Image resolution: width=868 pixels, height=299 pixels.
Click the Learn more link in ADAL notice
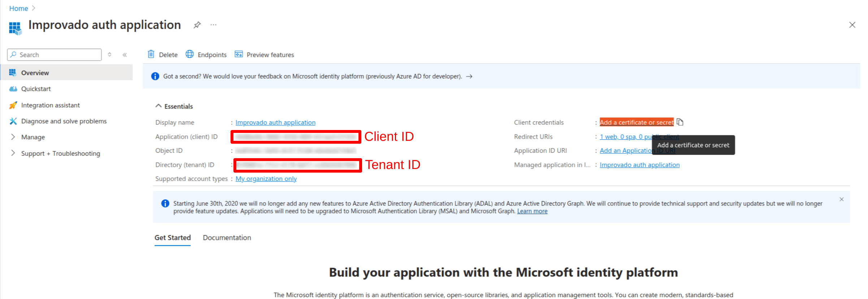532,211
